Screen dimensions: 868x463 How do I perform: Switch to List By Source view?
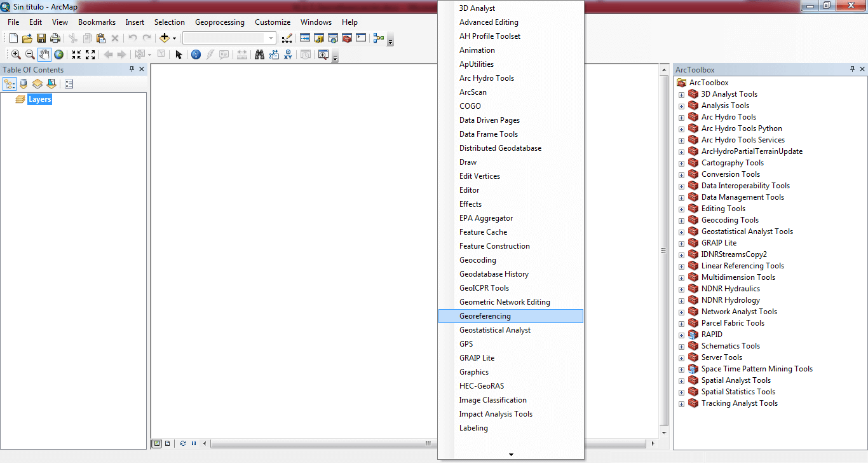tap(24, 84)
